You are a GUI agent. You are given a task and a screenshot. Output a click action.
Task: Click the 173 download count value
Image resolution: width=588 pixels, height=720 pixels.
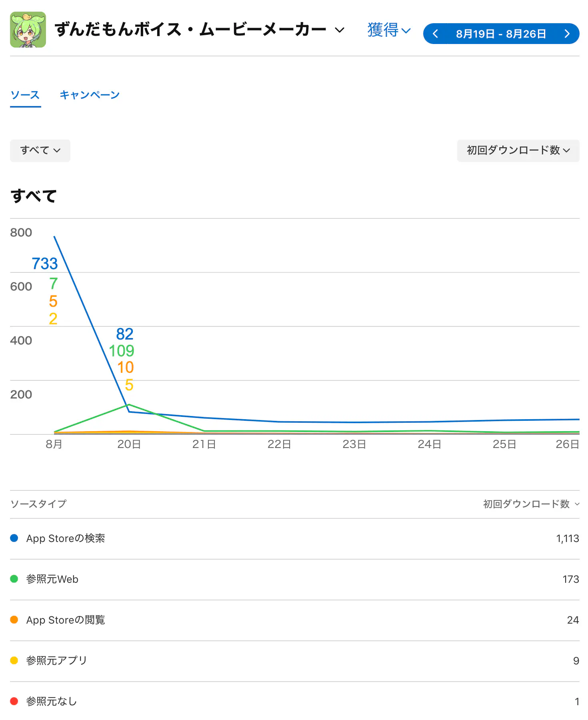click(x=571, y=580)
